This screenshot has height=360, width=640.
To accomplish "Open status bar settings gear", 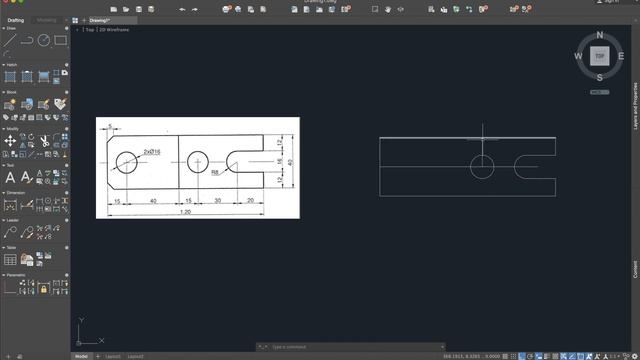I will [x=635, y=356].
